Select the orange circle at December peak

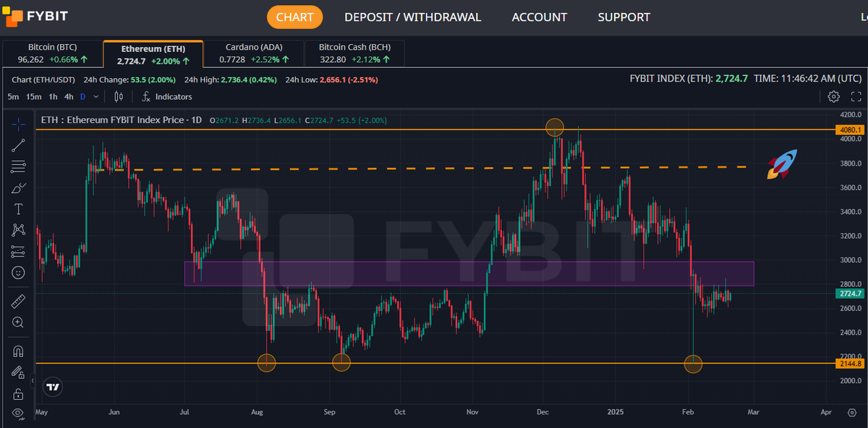pyautogui.click(x=555, y=128)
